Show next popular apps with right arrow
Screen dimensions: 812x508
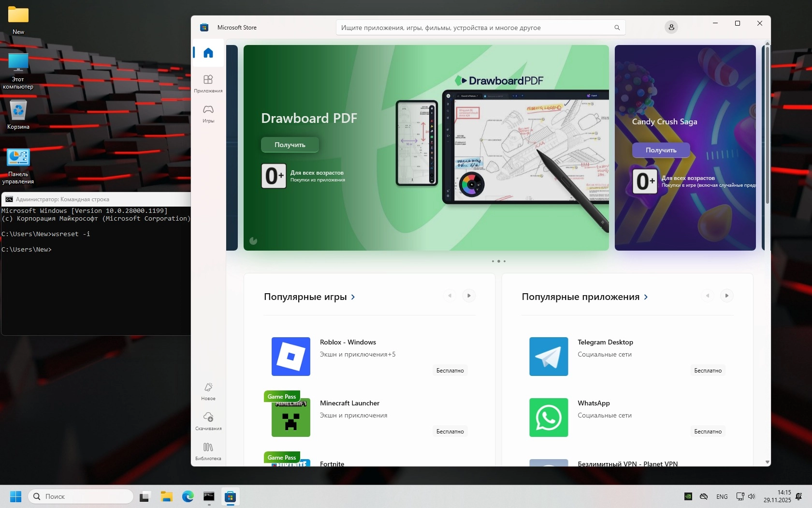coord(727,296)
